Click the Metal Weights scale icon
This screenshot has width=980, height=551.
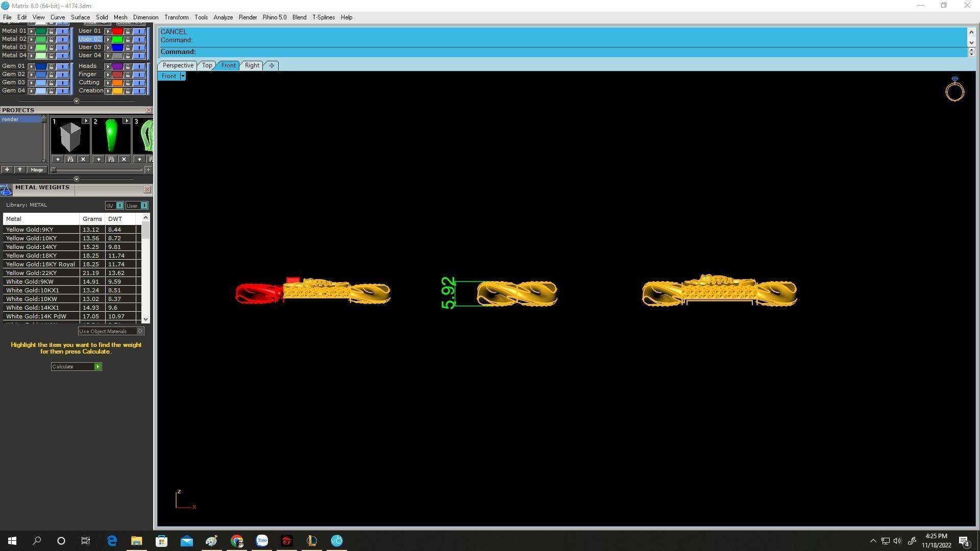coord(6,190)
